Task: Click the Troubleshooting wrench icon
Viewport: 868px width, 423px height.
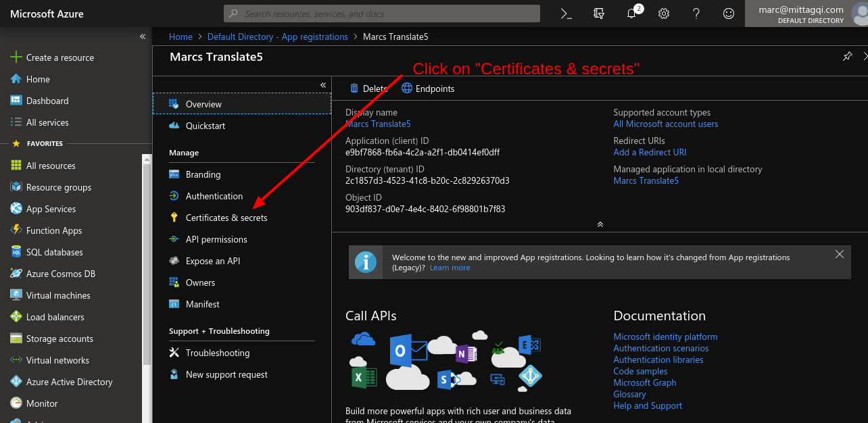Action: 174,353
